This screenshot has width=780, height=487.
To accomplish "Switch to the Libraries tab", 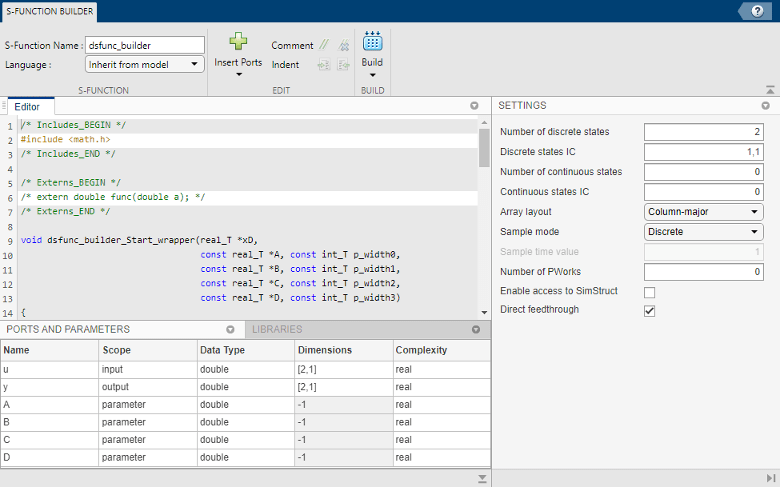I will coord(277,329).
